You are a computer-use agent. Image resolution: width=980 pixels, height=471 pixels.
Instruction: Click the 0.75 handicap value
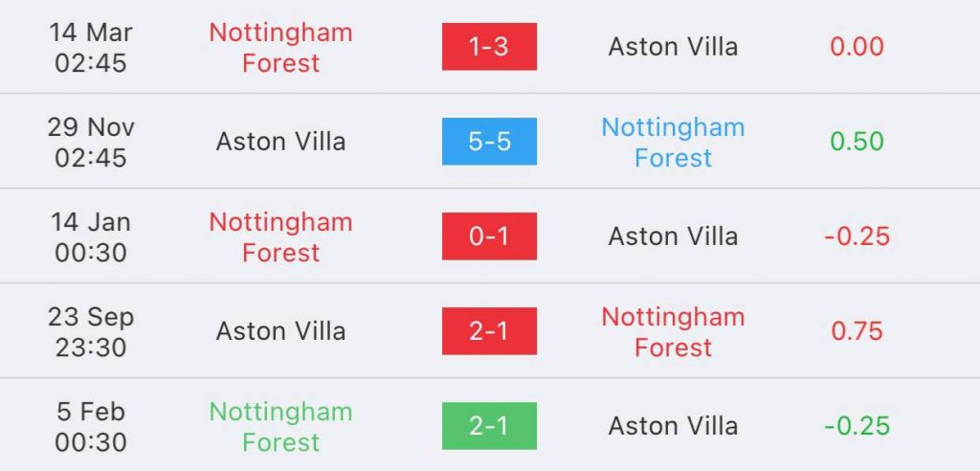point(857,331)
